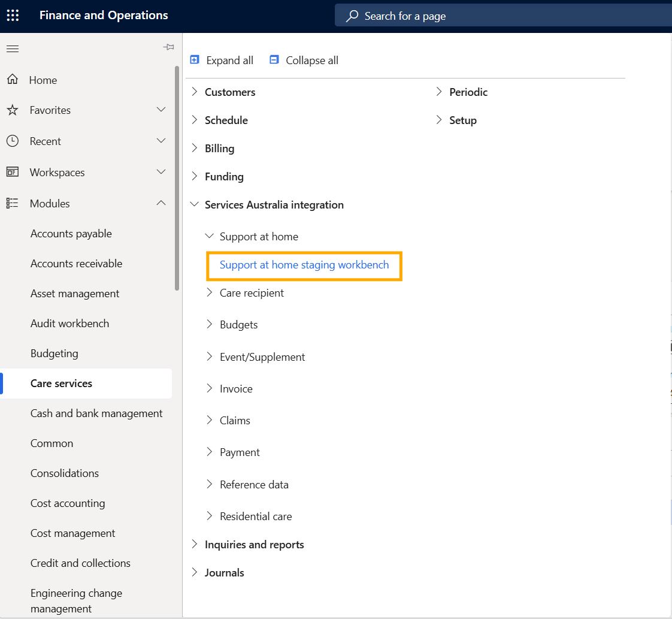Click the Periodic heading label

click(x=468, y=92)
